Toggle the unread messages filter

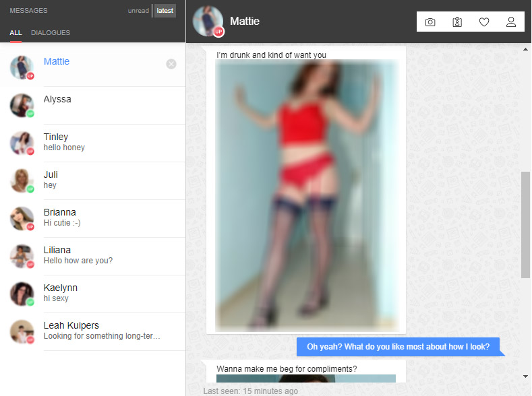pos(138,11)
